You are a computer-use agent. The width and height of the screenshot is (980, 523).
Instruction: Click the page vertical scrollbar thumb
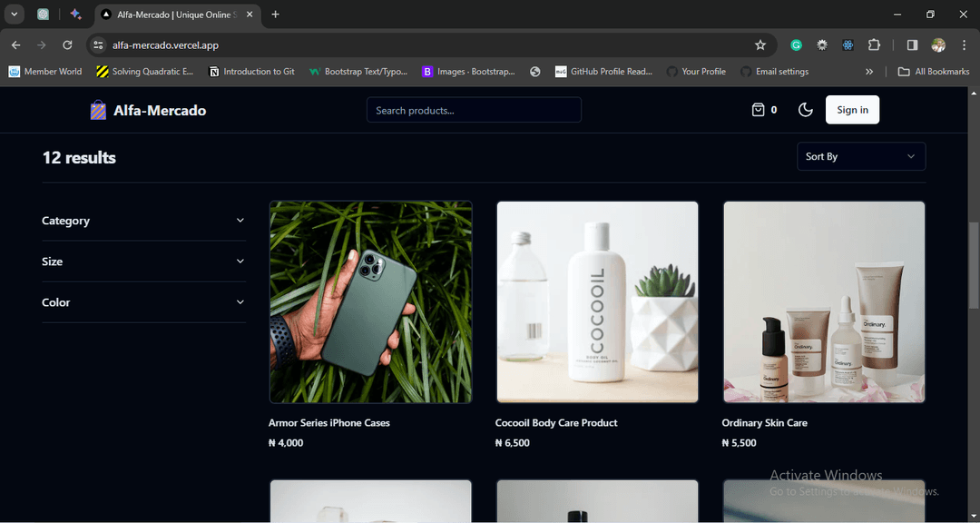[974, 265]
